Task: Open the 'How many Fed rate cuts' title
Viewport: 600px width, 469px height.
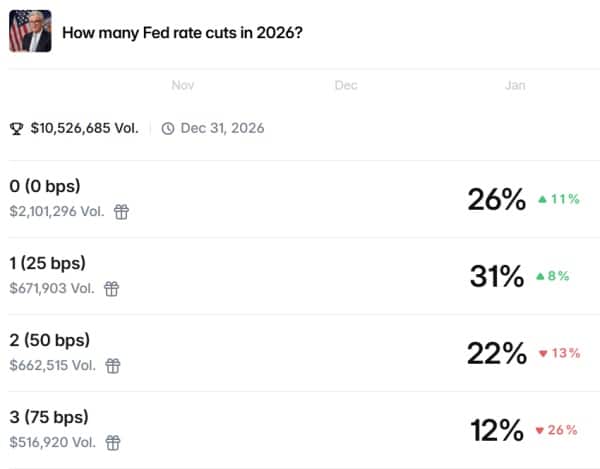Action: 183,32
